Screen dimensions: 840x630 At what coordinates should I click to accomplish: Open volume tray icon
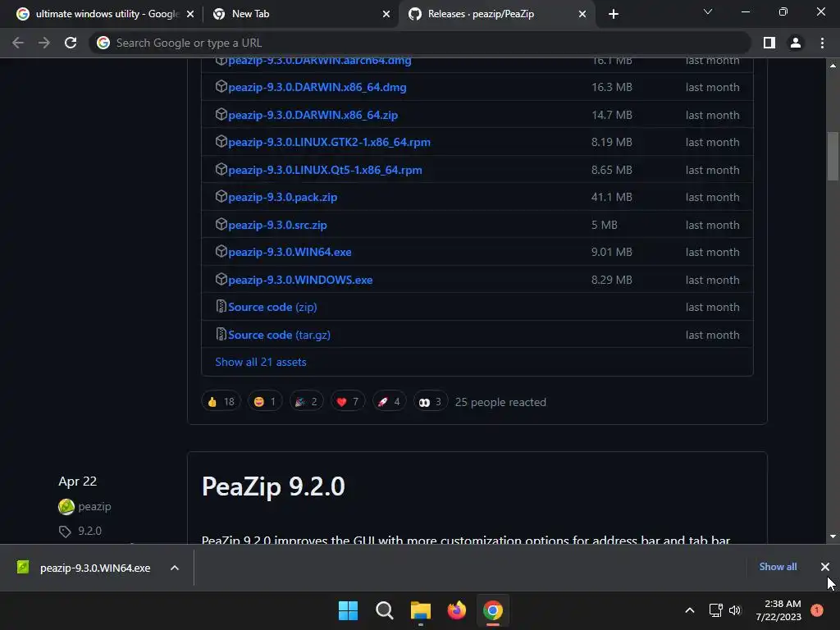[x=735, y=610]
